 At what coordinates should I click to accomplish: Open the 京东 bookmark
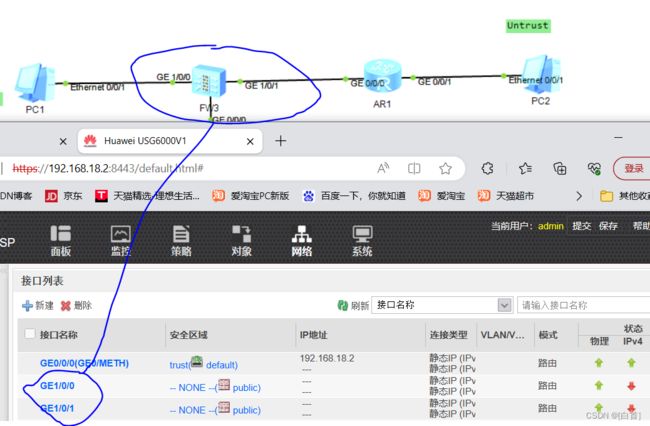[x=63, y=196]
